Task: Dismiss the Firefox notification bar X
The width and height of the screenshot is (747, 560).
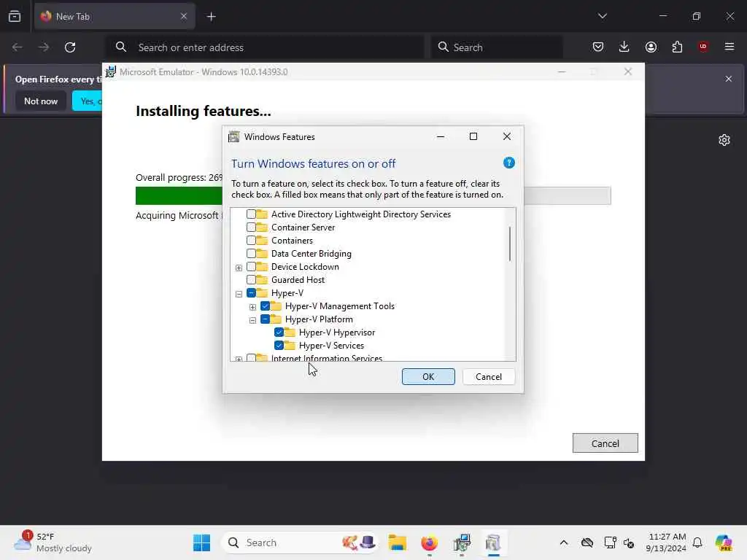Action: point(729,79)
